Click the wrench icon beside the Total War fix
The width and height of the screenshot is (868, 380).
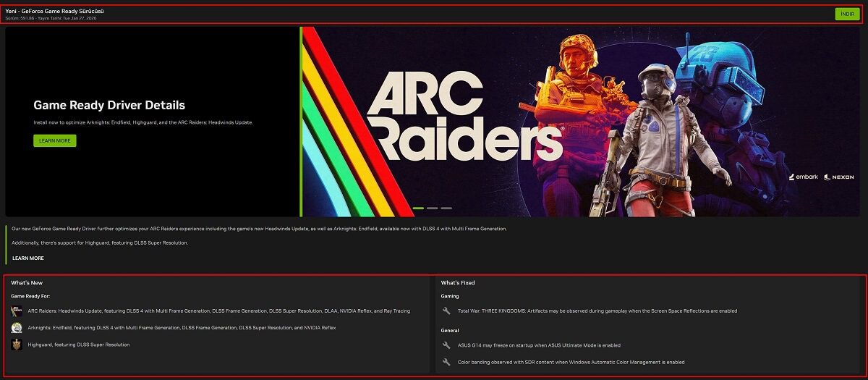[x=446, y=311]
